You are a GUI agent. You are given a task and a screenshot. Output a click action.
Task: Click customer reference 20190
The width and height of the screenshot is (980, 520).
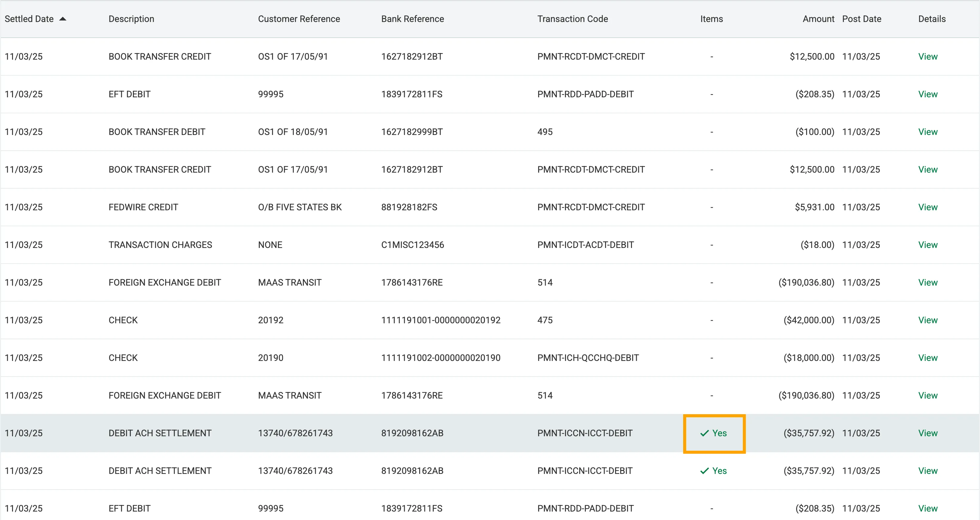tap(271, 358)
